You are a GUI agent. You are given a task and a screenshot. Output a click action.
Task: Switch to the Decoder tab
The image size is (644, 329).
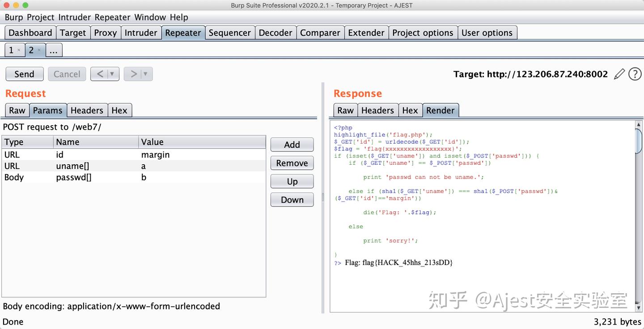click(x=275, y=33)
